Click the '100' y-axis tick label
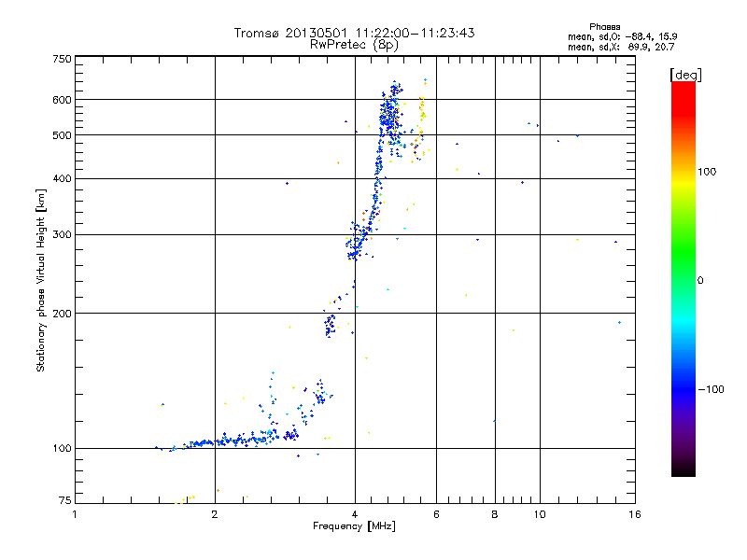The height and width of the screenshot is (560, 747). [x=62, y=449]
